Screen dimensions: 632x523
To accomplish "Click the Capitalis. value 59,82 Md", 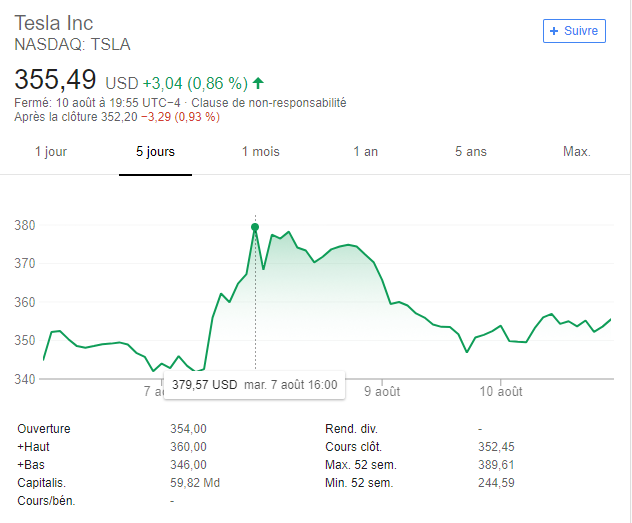I will [x=195, y=483].
